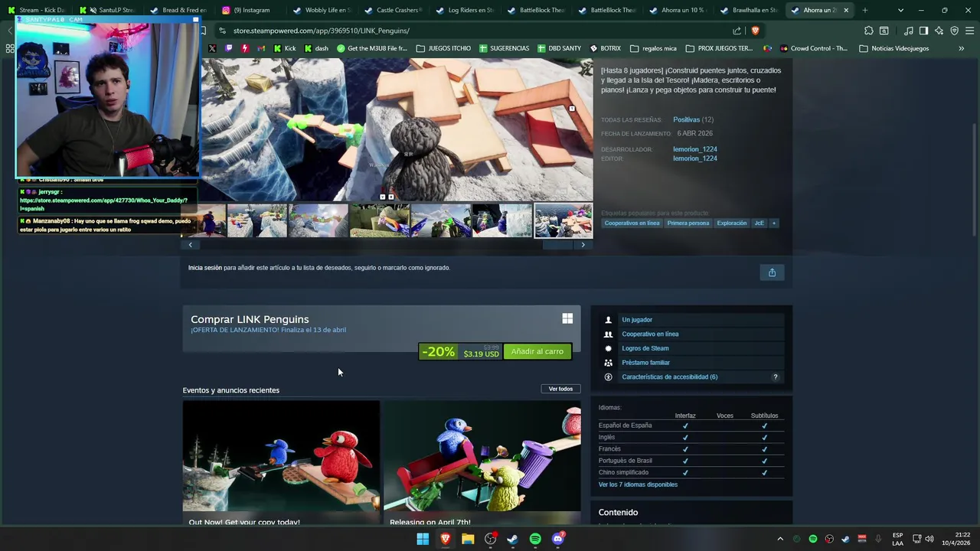Open the tab search dropdown arrow

pyautogui.click(x=900, y=10)
